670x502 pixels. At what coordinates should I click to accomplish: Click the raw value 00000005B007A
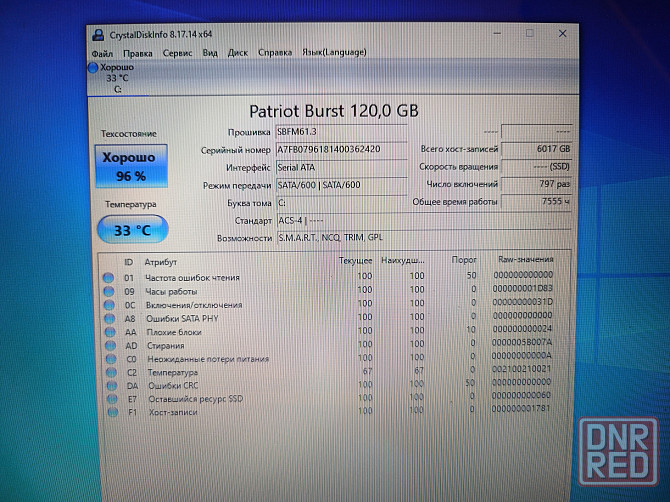click(x=522, y=342)
